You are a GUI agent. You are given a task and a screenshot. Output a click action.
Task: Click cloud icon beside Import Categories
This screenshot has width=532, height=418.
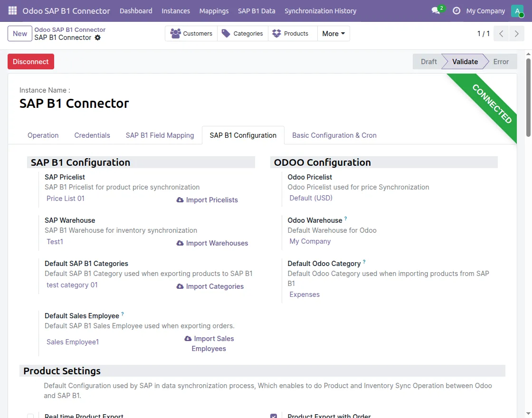180,286
